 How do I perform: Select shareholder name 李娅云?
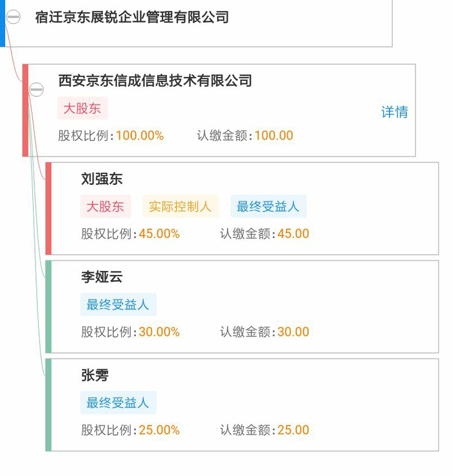102,277
